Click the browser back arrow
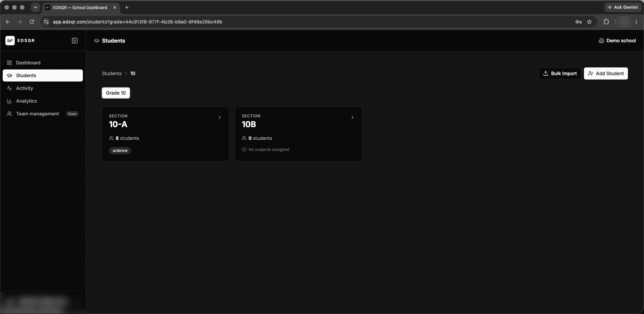This screenshot has width=644, height=314. click(8, 22)
